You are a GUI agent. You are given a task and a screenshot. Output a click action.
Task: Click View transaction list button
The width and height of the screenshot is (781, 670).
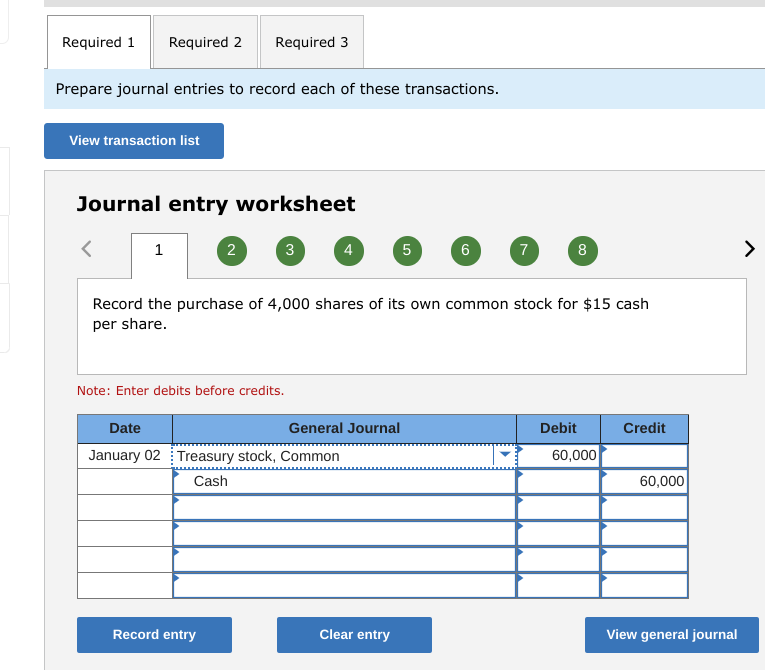point(134,141)
